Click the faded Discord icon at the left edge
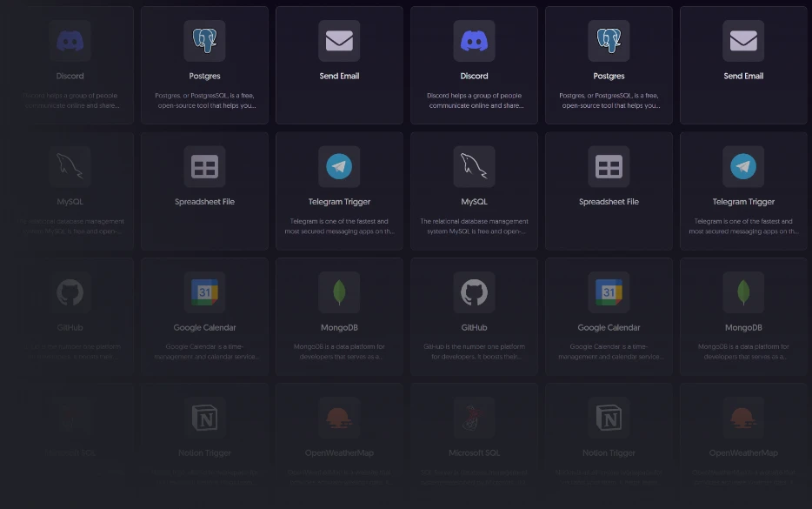 pos(70,41)
